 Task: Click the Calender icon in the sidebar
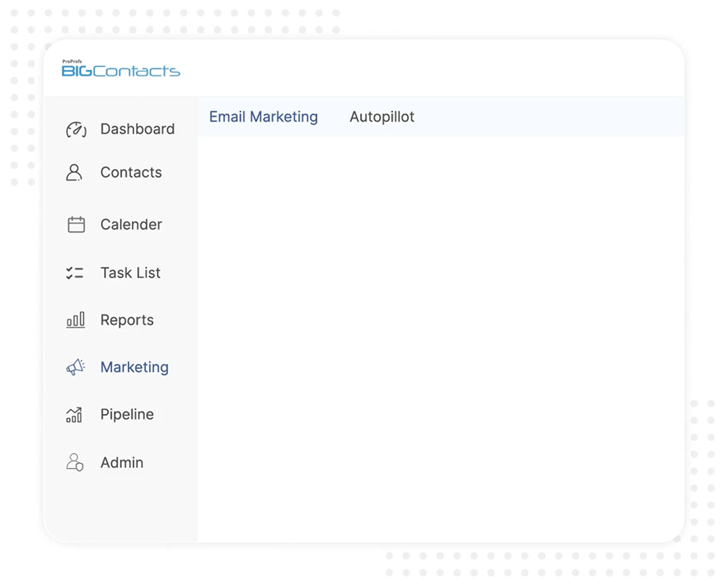pos(75,224)
